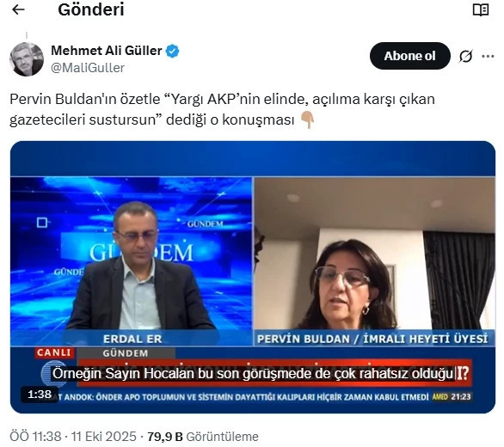504x447 pixels.
Task: Click the 1:38 video duration label
Action: coord(40,395)
